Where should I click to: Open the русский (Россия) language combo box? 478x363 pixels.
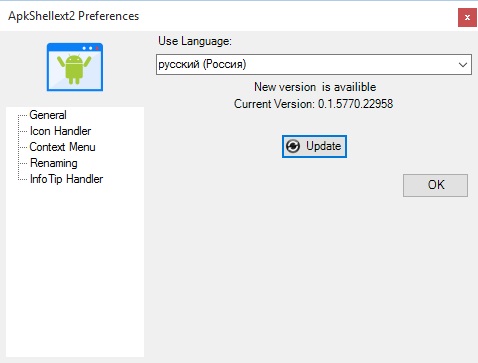click(x=314, y=65)
